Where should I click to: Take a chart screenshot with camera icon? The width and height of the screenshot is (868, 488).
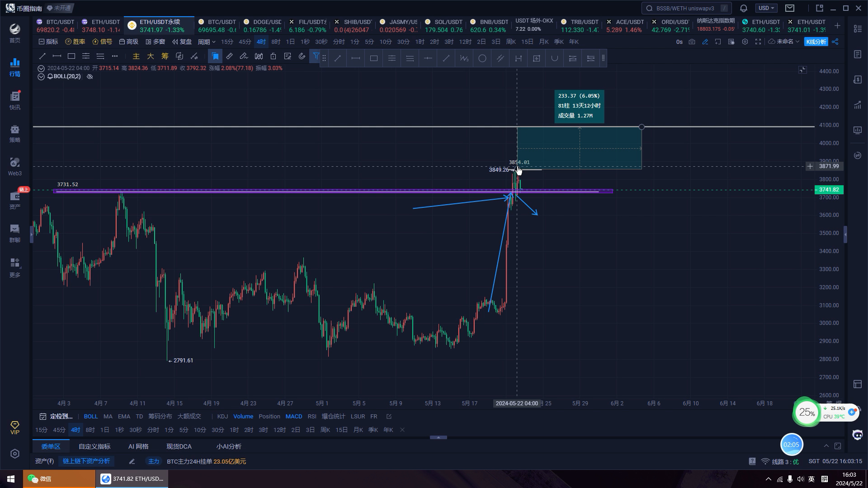point(692,42)
